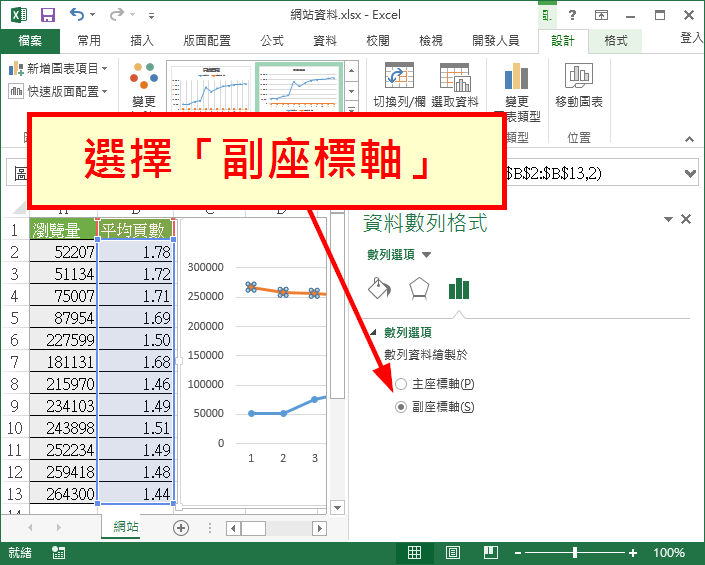Screen dimensions: 705x565
Task: Open 快速版面配置 dropdown
Action: click(58, 91)
